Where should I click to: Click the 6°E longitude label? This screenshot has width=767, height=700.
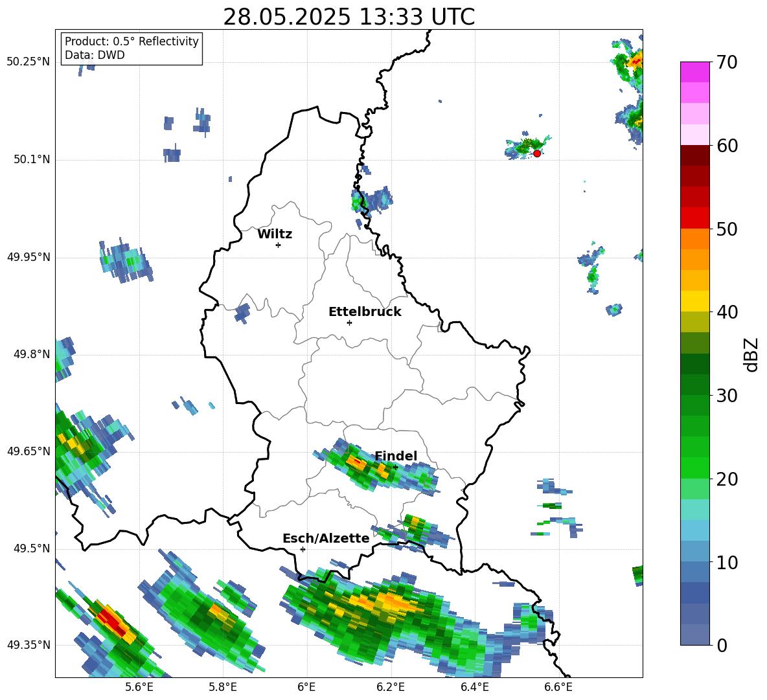pos(306,687)
